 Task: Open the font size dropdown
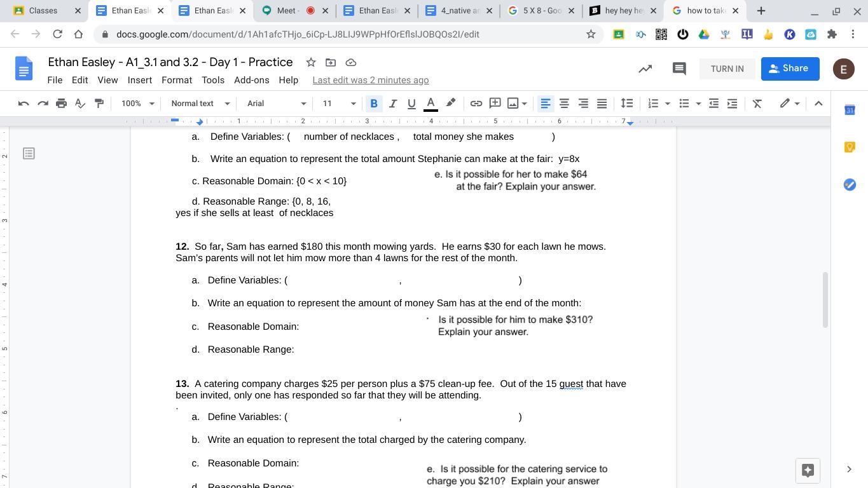click(339, 104)
